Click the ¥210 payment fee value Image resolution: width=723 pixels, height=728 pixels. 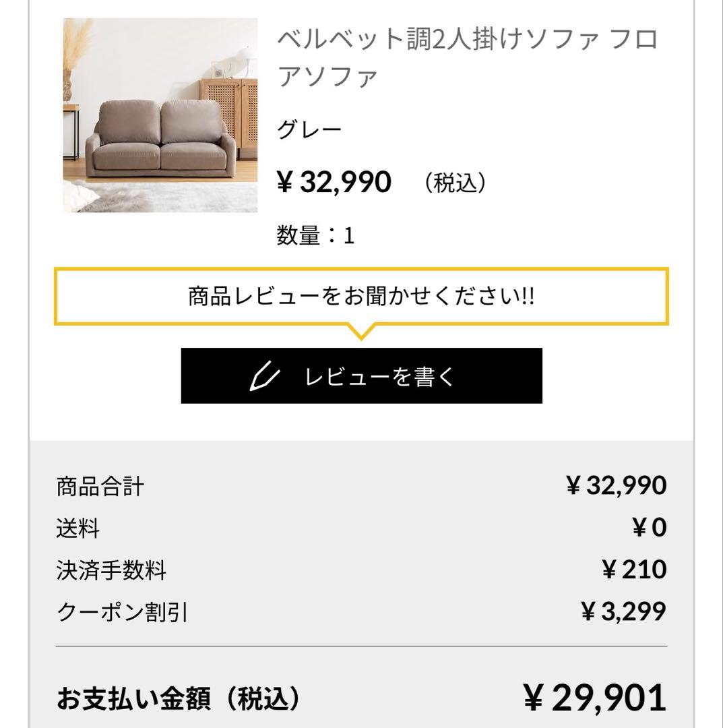[633, 570]
